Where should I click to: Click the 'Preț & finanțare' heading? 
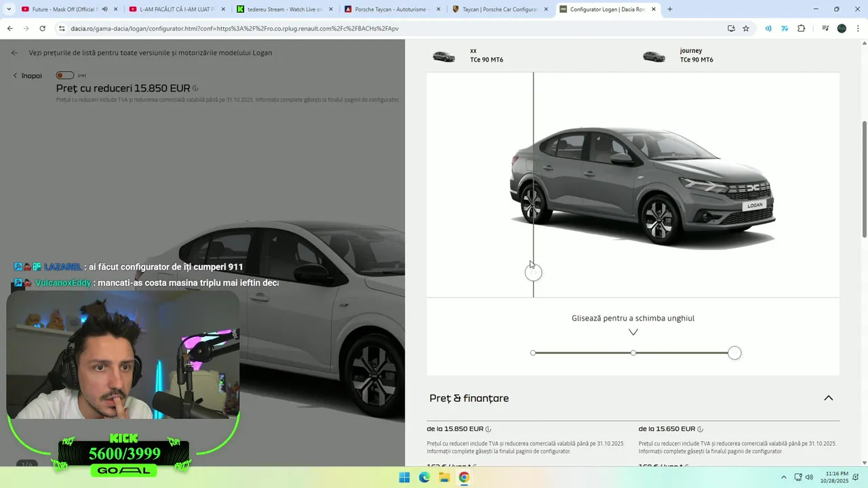(x=469, y=398)
